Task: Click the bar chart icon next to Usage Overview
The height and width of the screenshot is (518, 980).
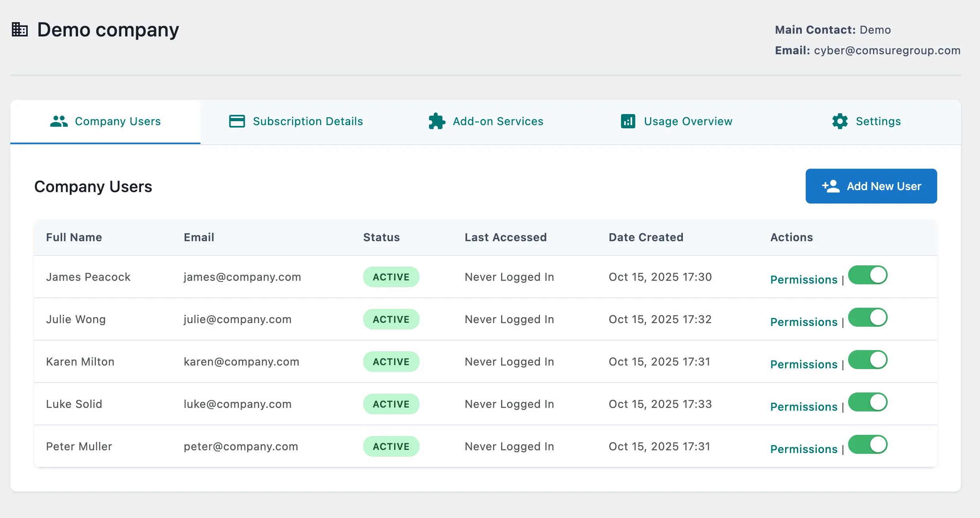Action: 627,121
